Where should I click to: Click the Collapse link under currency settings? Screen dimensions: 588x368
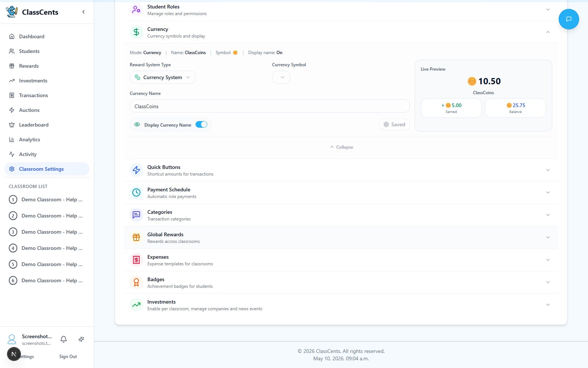(341, 147)
